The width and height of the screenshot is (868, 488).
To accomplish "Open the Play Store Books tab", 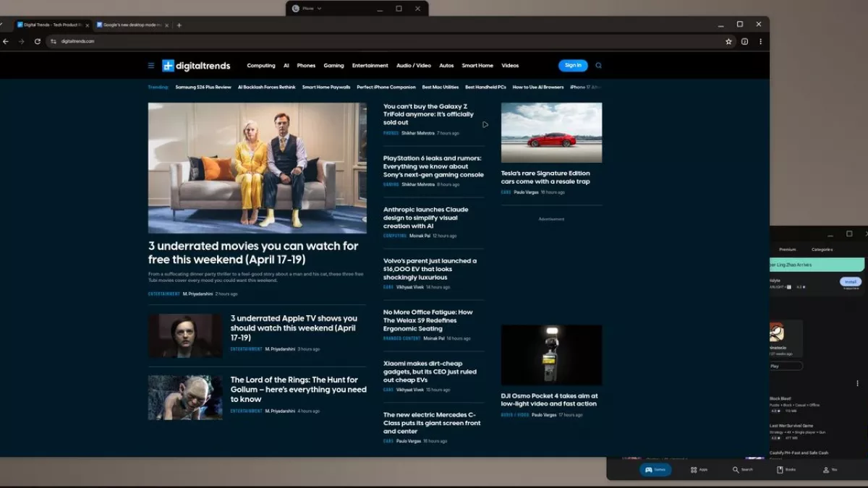I will click(x=786, y=469).
